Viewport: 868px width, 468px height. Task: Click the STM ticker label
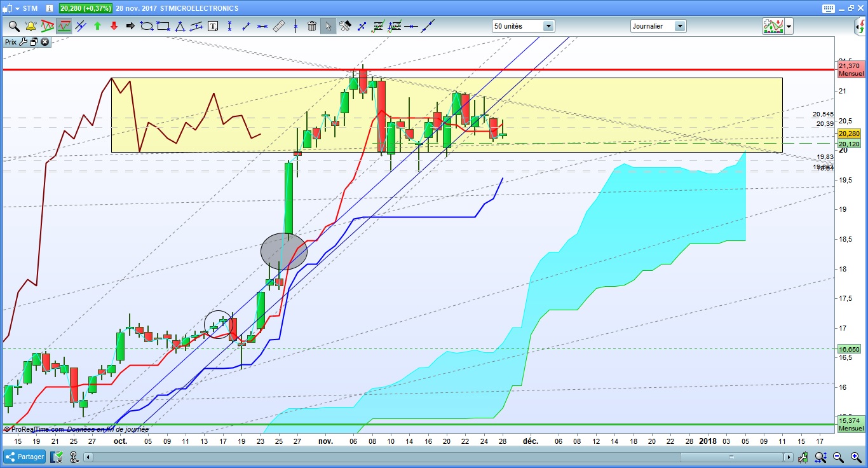tap(30, 8)
